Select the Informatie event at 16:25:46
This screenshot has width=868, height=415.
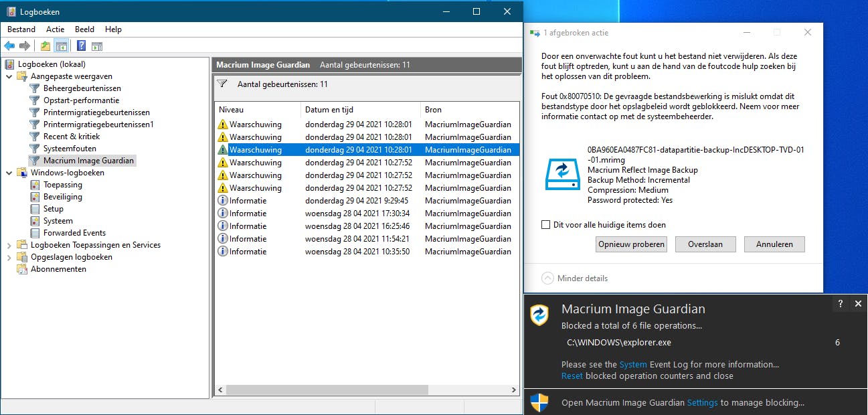[367, 226]
